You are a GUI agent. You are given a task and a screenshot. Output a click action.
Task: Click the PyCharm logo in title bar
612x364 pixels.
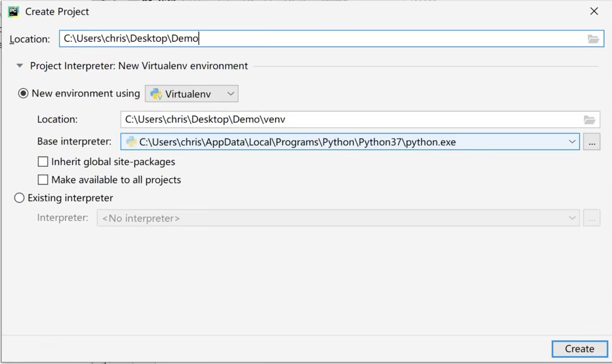coord(13,12)
